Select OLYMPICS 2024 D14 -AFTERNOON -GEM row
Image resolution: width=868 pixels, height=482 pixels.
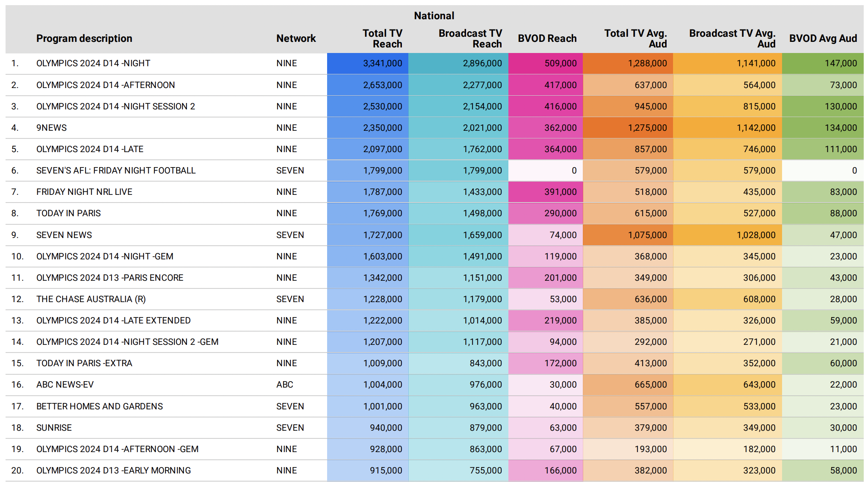click(434, 449)
